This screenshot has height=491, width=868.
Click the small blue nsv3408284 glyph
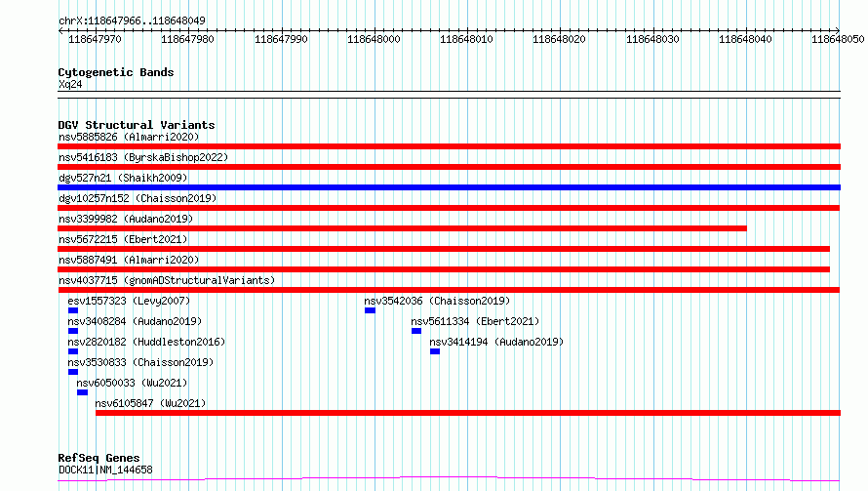tap(73, 331)
